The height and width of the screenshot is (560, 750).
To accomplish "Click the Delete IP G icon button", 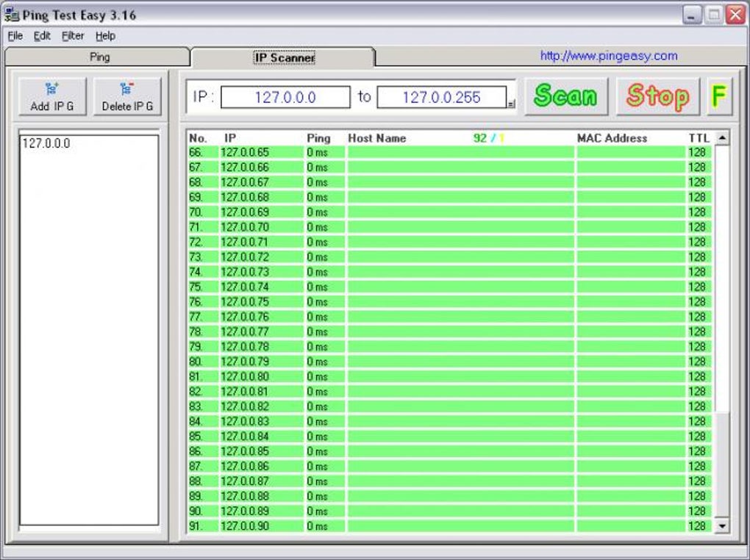I will click(127, 96).
